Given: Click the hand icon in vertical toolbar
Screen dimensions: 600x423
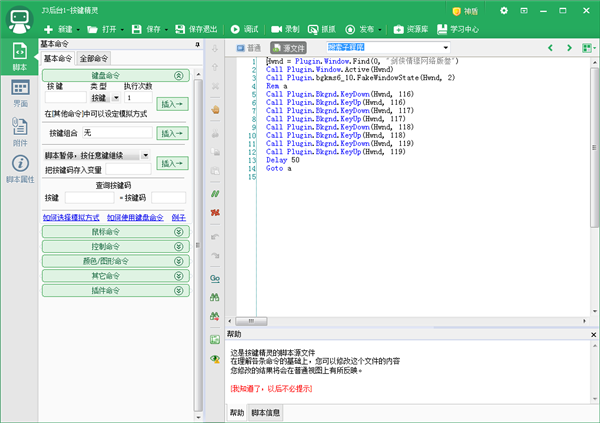Looking at the screenshot, I should (x=215, y=110).
